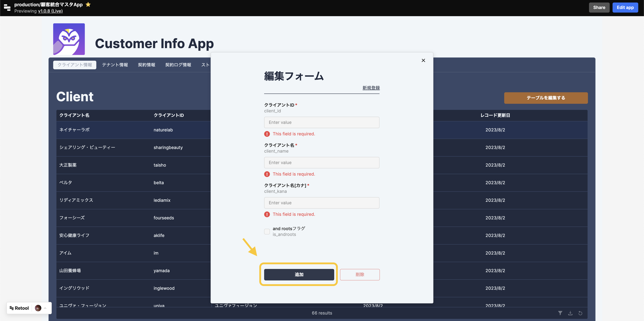Click the refresh table icon

click(x=581, y=313)
